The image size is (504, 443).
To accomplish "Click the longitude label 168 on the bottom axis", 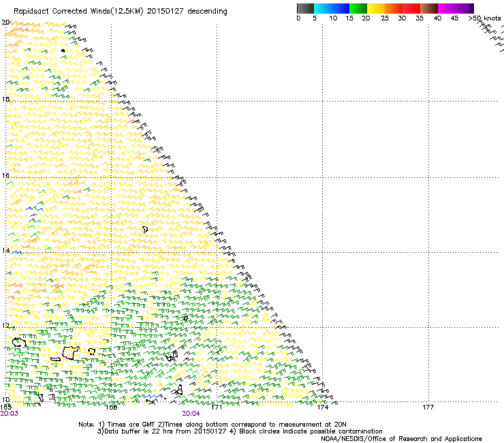I will coord(111,408).
